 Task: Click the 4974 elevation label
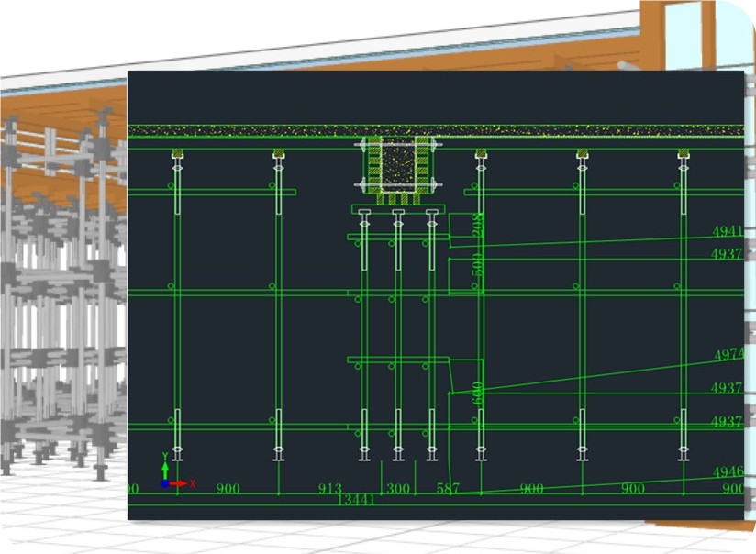click(x=728, y=354)
